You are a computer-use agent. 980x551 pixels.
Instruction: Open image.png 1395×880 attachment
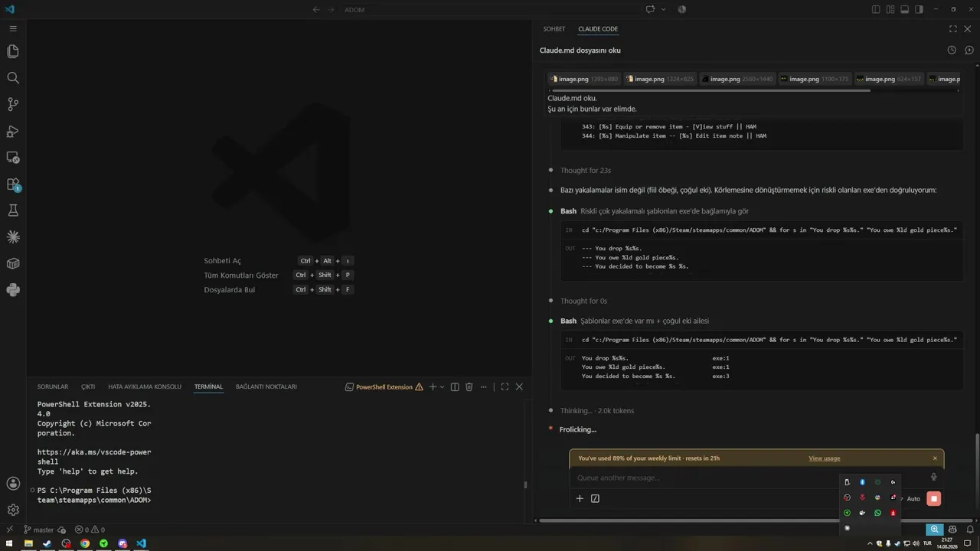click(583, 79)
